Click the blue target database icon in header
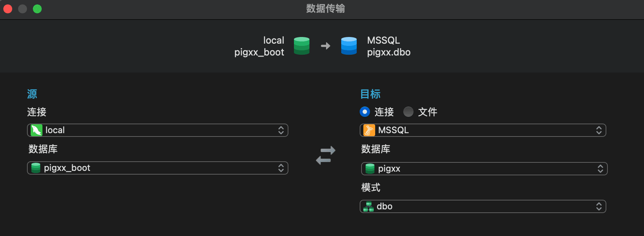Viewport: 644px width, 236px height. 349,46
